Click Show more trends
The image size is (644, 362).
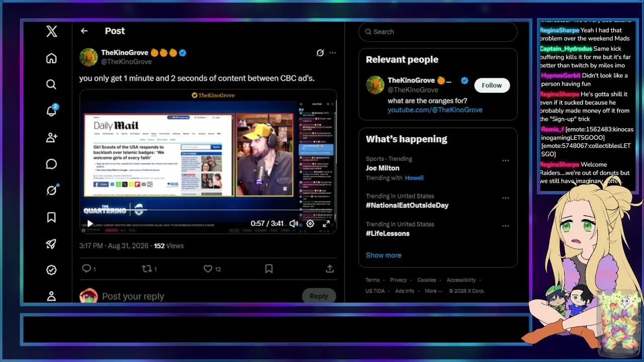pos(383,255)
